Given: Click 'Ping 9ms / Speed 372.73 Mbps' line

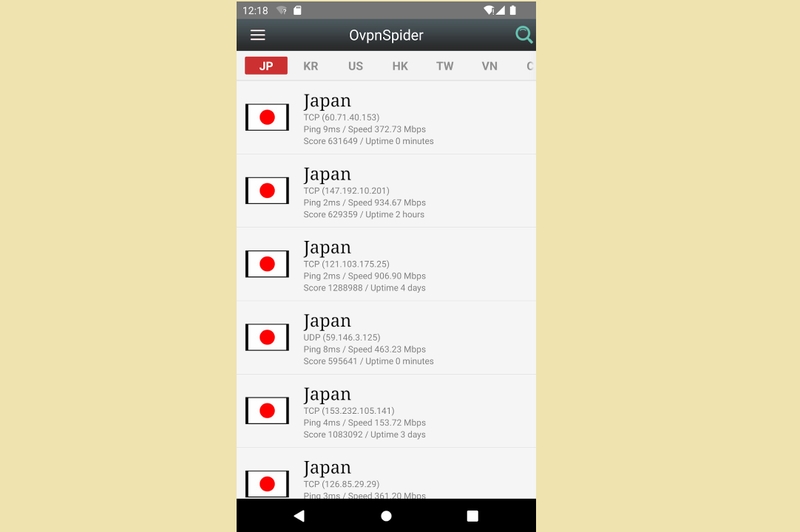Looking at the screenshot, I should (364, 130).
